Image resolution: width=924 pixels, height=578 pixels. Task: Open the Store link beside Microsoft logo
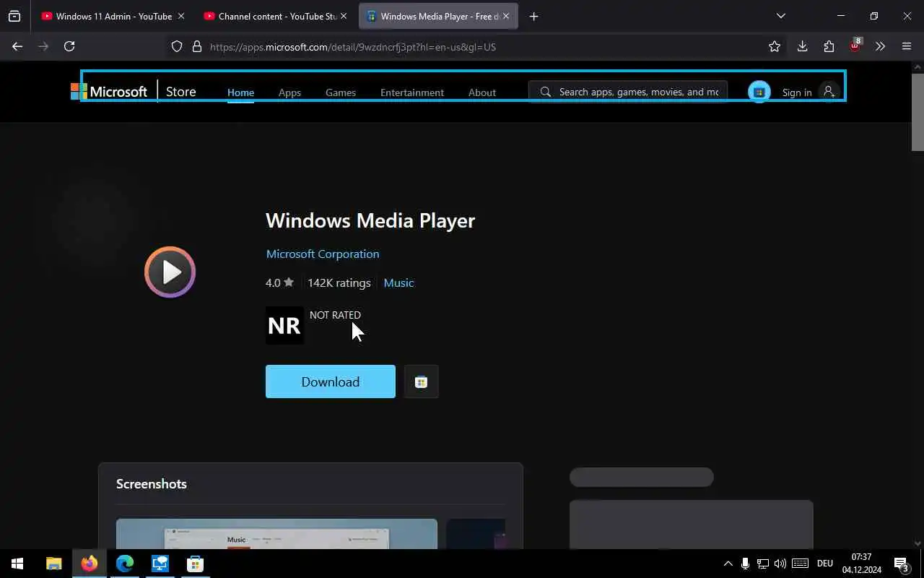(180, 92)
